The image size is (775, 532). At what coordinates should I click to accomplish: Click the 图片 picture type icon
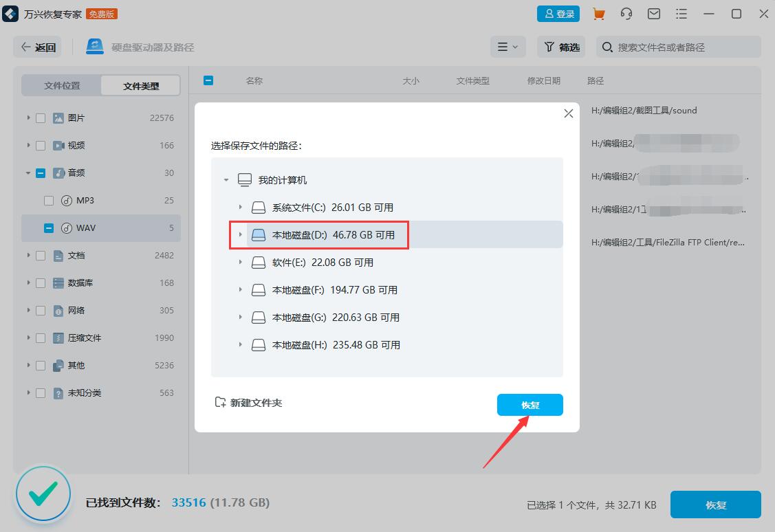58,118
